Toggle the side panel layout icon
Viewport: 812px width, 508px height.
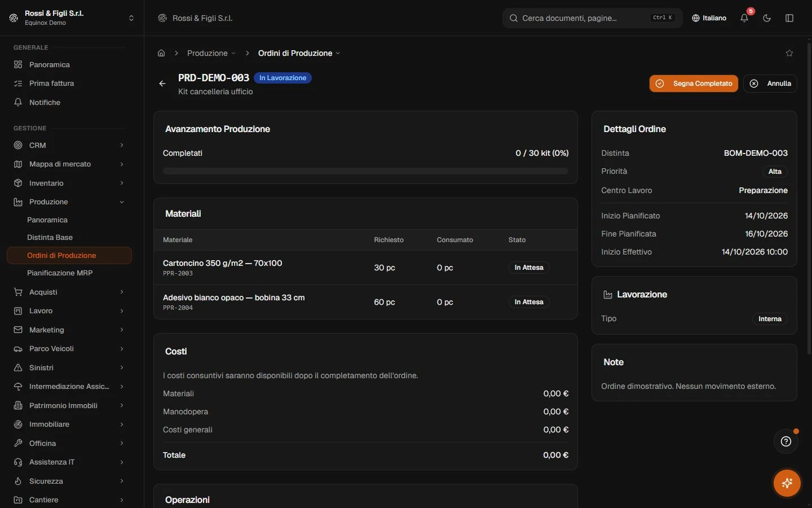point(789,18)
